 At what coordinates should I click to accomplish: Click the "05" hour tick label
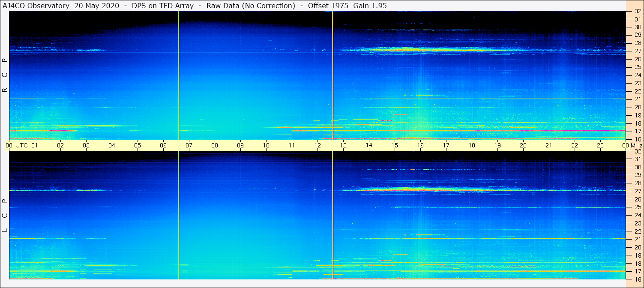click(138, 145)
